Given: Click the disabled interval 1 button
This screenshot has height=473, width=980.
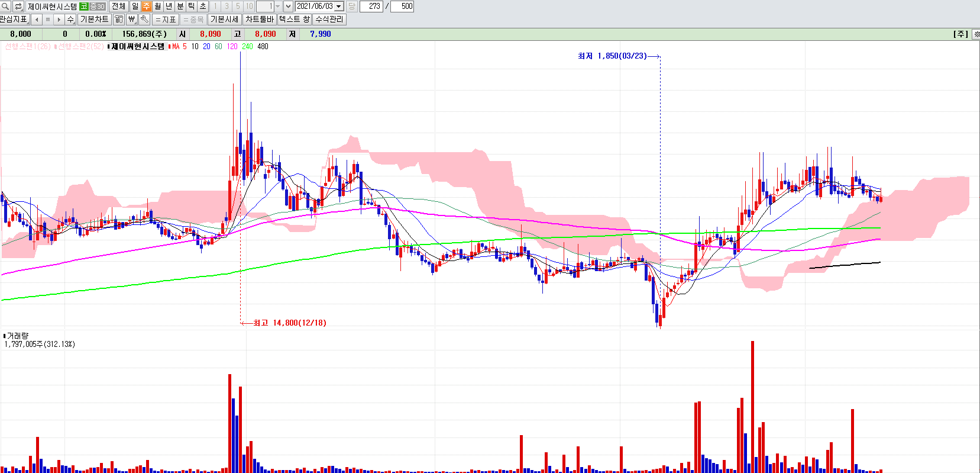Looking at the screenshot, I should (x=215, y=6).
